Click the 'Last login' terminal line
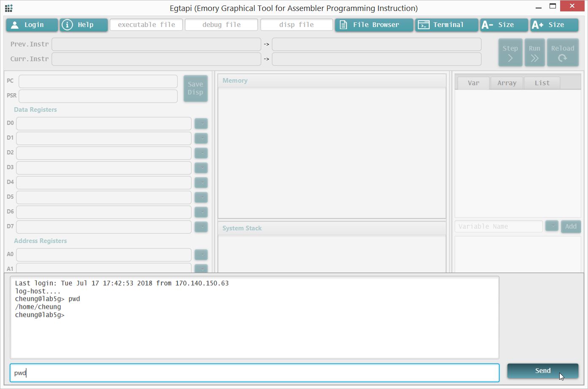 click(x=122, y=283)
